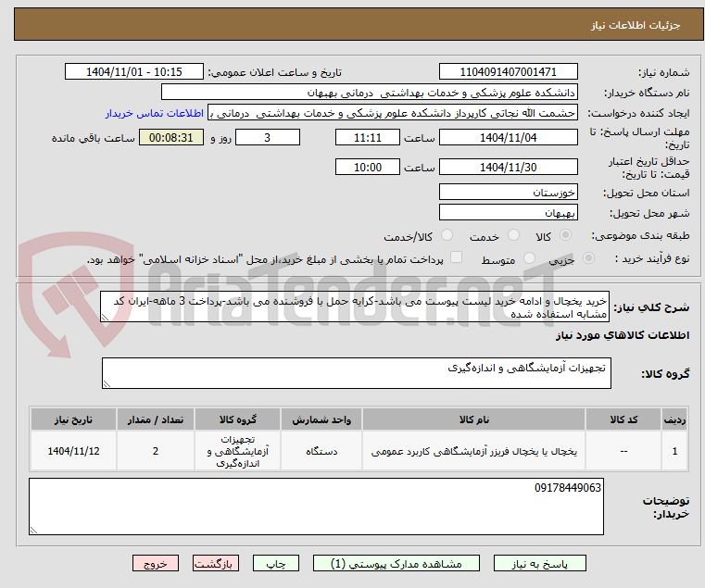Click the announcement date field 1404/11/01 - 10:15
This screenshot has width=705, height=588.
[134, 72]
